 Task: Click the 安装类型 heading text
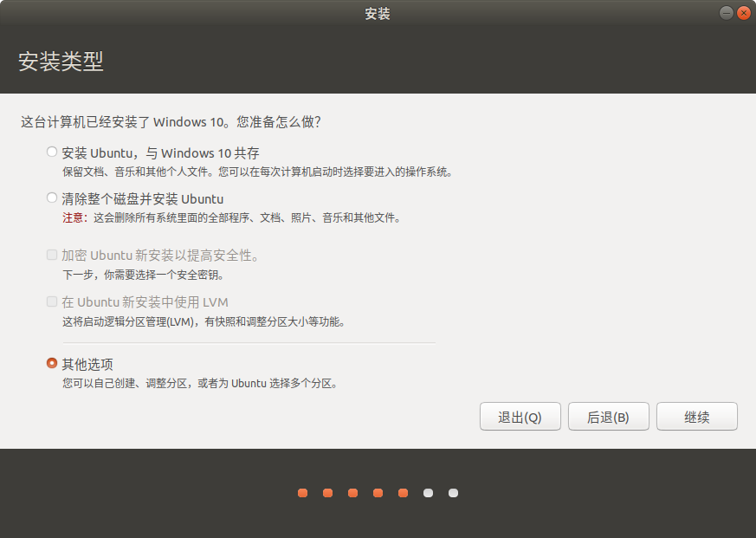[x=61, y=62]
